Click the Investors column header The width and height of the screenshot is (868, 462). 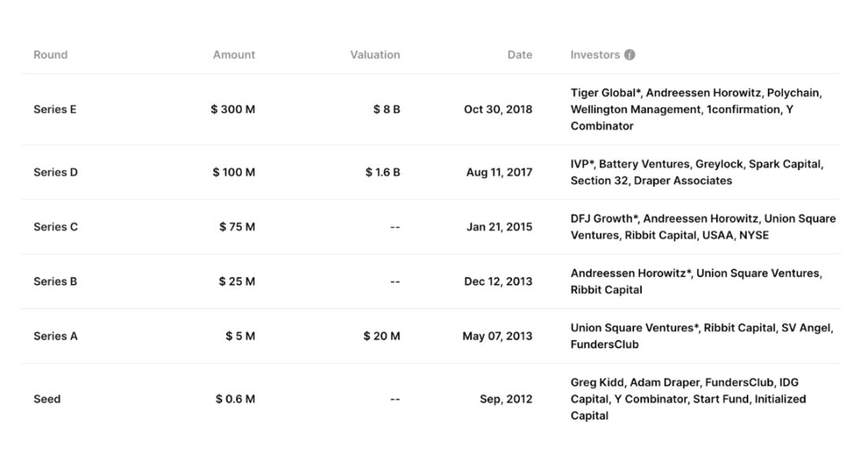click(x=595, y=55)
